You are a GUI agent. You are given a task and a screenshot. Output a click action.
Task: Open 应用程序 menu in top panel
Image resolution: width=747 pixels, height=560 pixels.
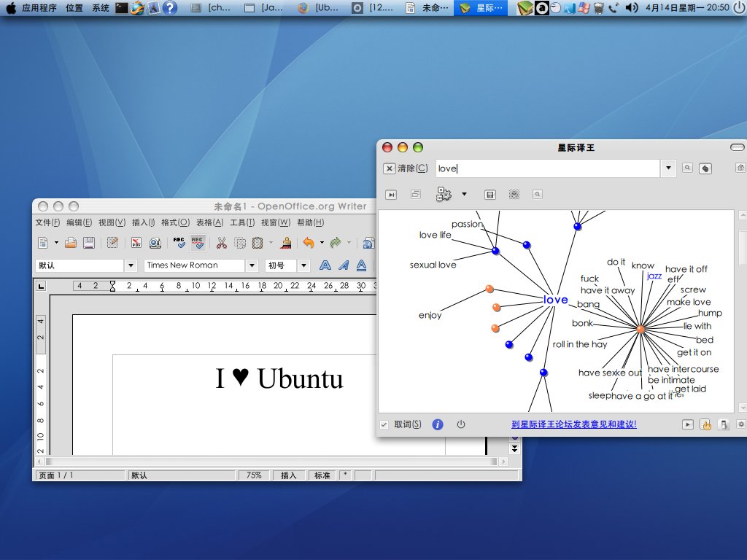pos(39,7)
